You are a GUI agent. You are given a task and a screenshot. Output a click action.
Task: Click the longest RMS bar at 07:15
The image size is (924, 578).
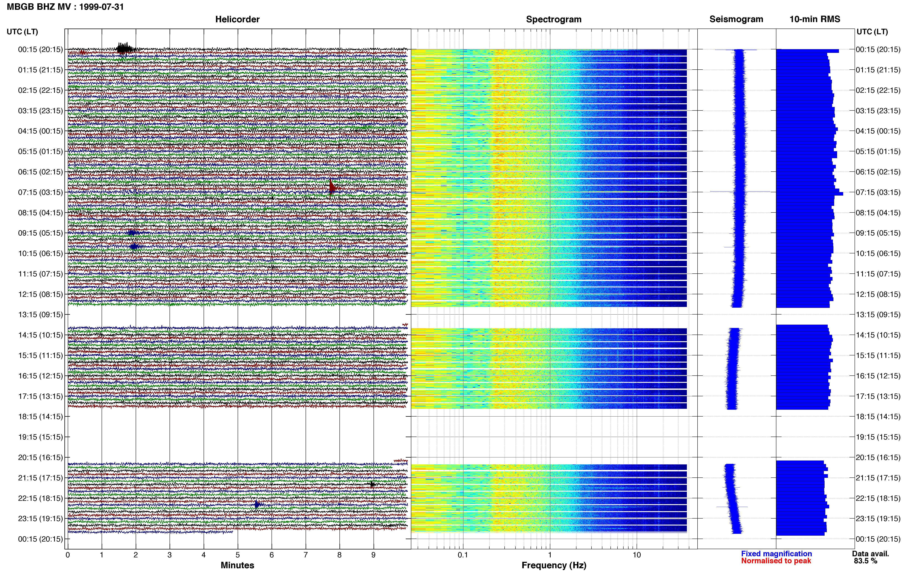[x=810, y=194]
